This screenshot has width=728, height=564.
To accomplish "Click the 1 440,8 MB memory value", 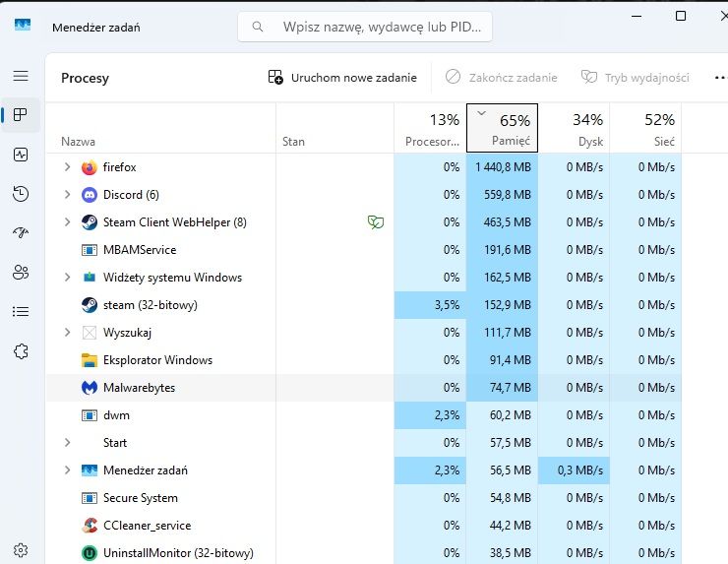I will (x=503, y=167).
